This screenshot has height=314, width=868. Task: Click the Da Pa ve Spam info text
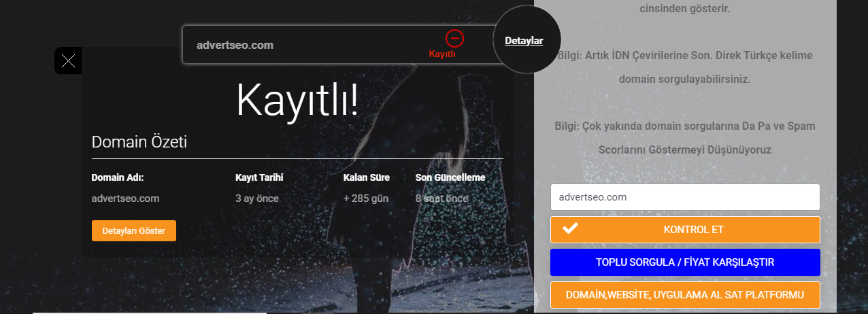(x=685, y=138)
